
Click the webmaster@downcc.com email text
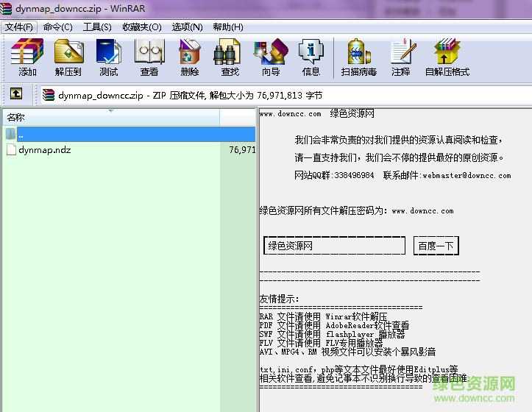467,175
